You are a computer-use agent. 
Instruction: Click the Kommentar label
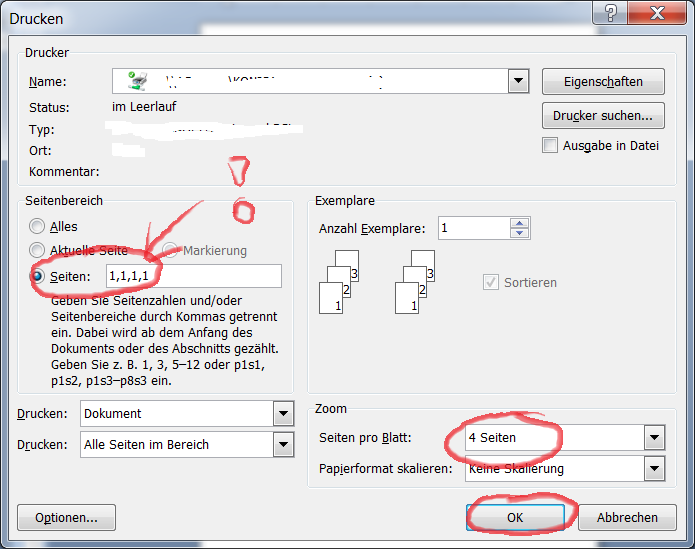coord(64,171)
